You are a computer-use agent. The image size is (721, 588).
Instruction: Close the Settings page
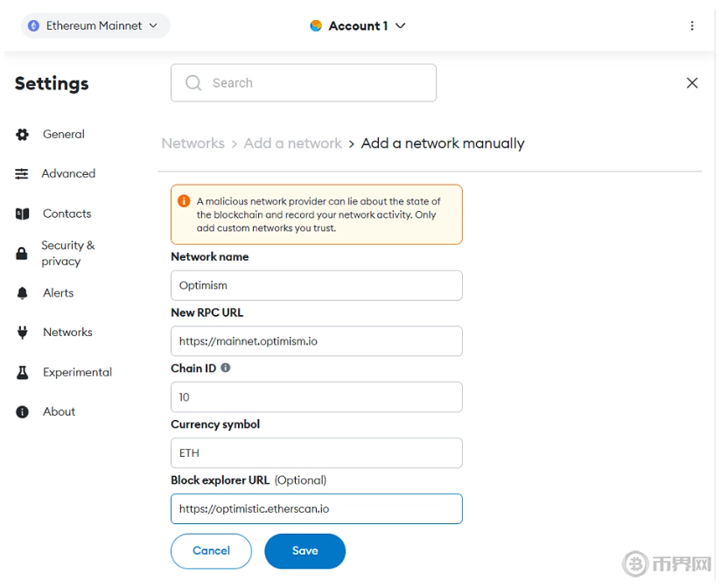[692, 83]
